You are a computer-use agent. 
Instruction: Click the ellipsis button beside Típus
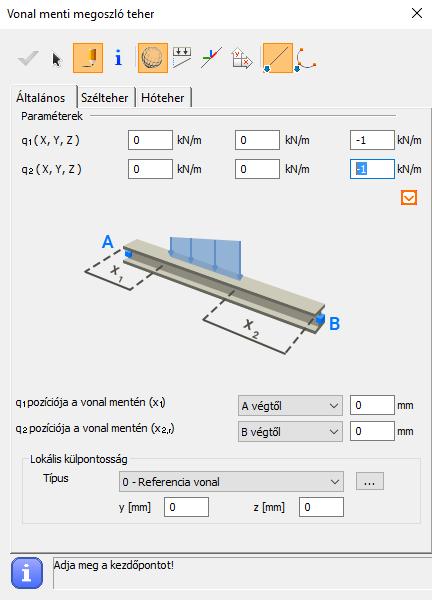(370, 481)
